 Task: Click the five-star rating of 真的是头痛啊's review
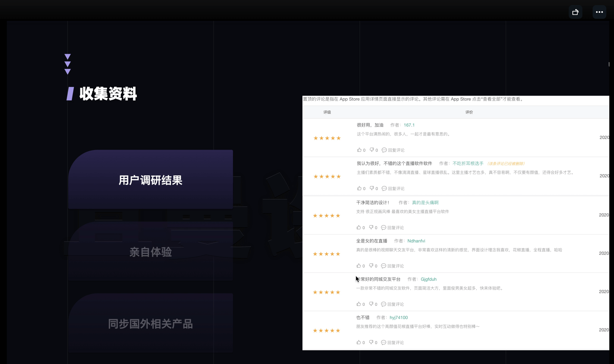point(326,216)
